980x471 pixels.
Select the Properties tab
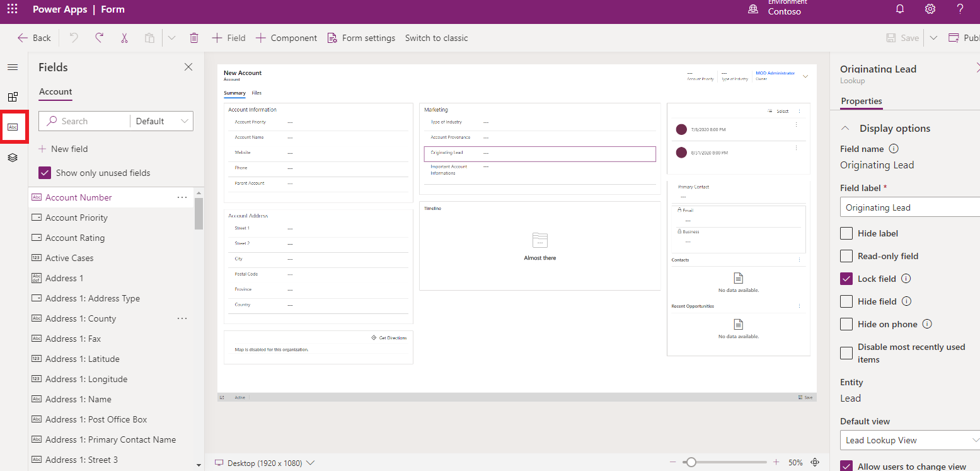click(862, 101)
